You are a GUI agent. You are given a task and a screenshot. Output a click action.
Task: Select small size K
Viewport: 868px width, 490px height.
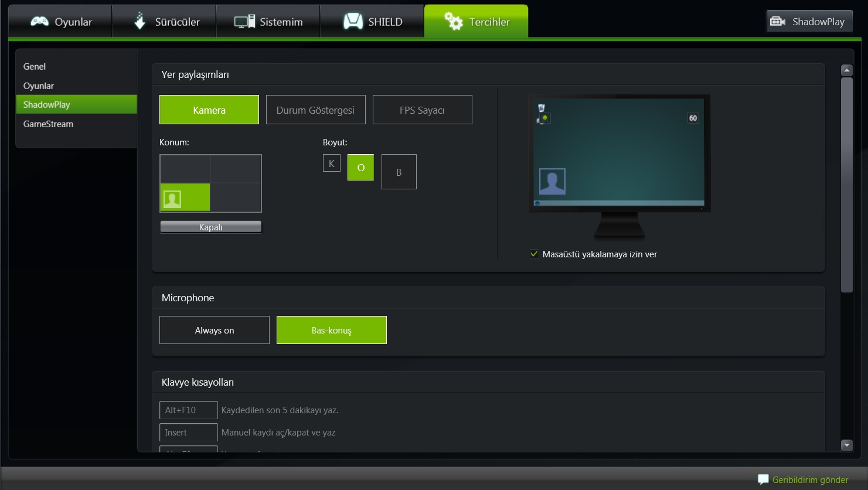[332, 163]
